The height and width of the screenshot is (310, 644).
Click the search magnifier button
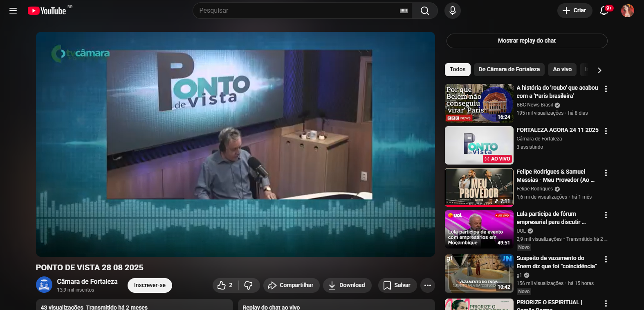(x=424, y=11)
